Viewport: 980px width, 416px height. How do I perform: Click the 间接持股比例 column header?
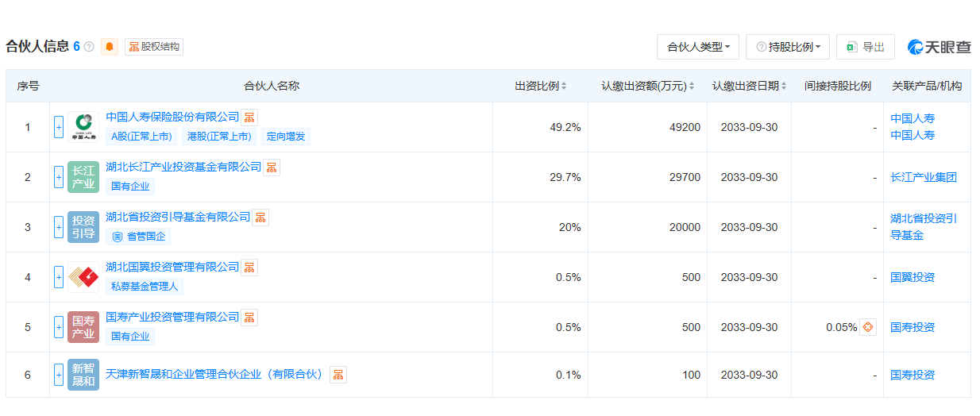click(x=837, y=86)
